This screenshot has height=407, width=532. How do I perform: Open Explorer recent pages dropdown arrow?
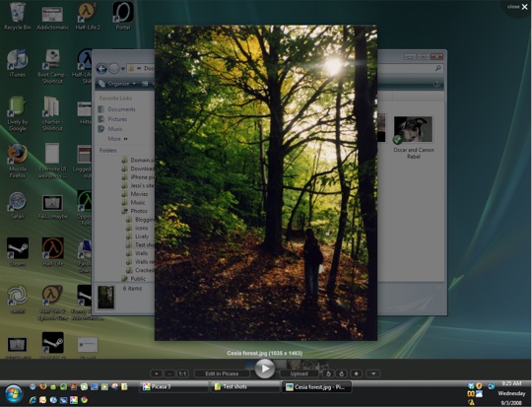123,69
